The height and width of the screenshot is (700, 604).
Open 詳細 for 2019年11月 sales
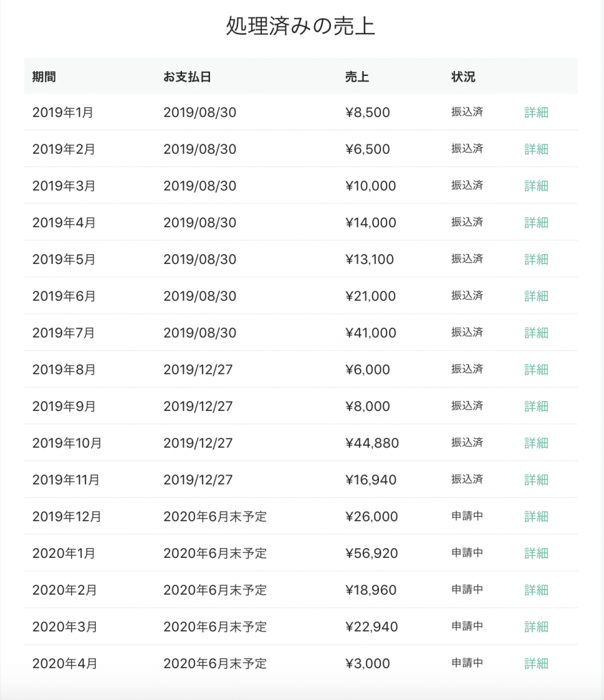click(536, 481)
